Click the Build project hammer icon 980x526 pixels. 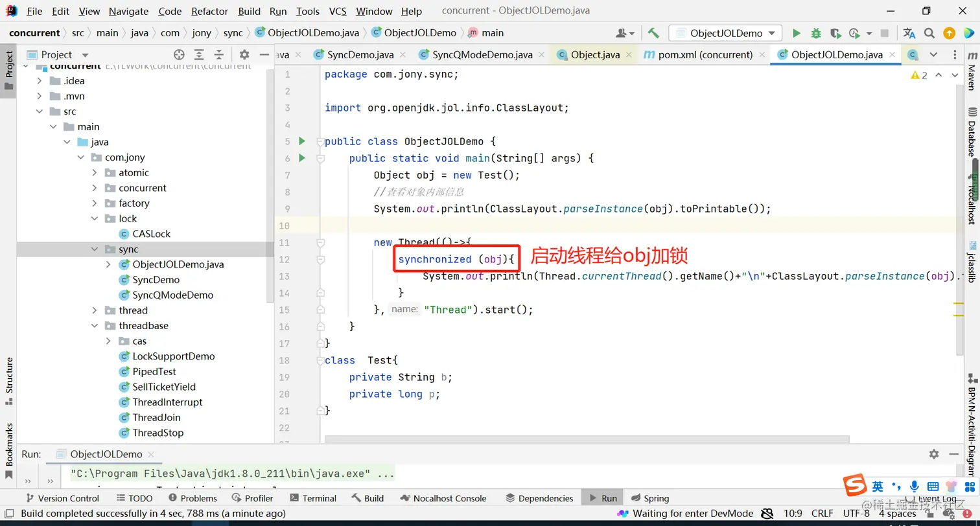tap(653, 33)
